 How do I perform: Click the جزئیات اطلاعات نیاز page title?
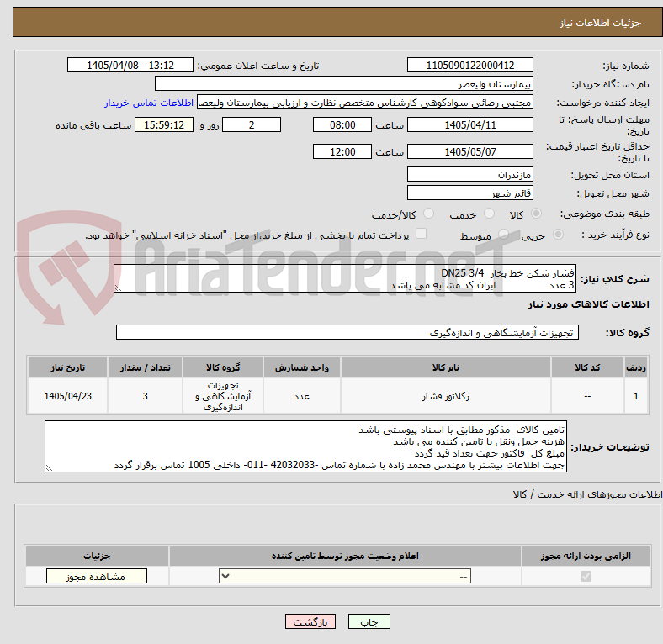pyautogui.click(x=601, y=23)
